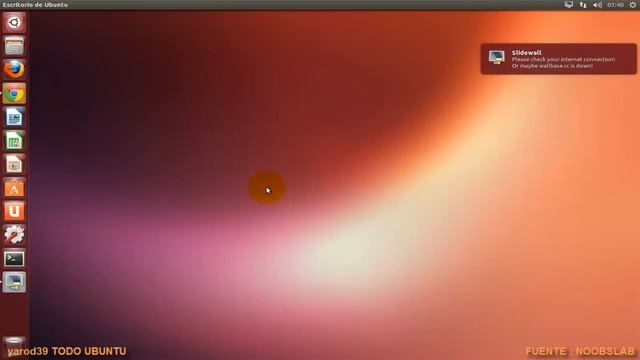Screen dimensions: 640x360
Task: Launch Google Chrome from the launcher
Action: pos(14,94)
